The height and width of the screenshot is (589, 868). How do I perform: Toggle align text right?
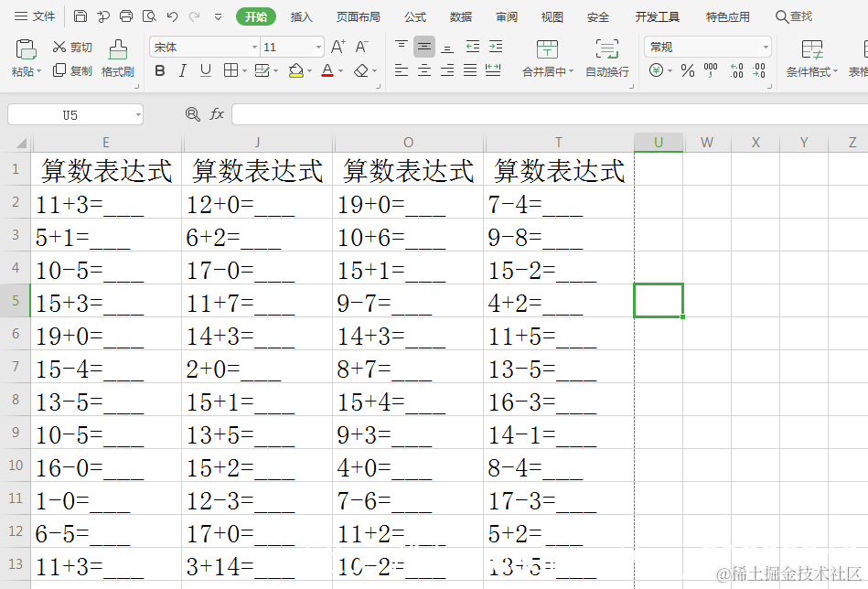coord(447,70)
